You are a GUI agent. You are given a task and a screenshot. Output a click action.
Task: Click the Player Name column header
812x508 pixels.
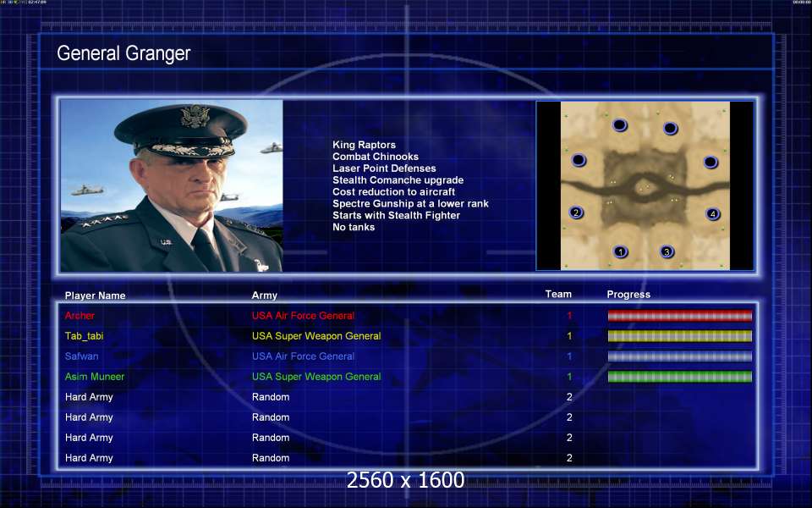pos(96,295)
